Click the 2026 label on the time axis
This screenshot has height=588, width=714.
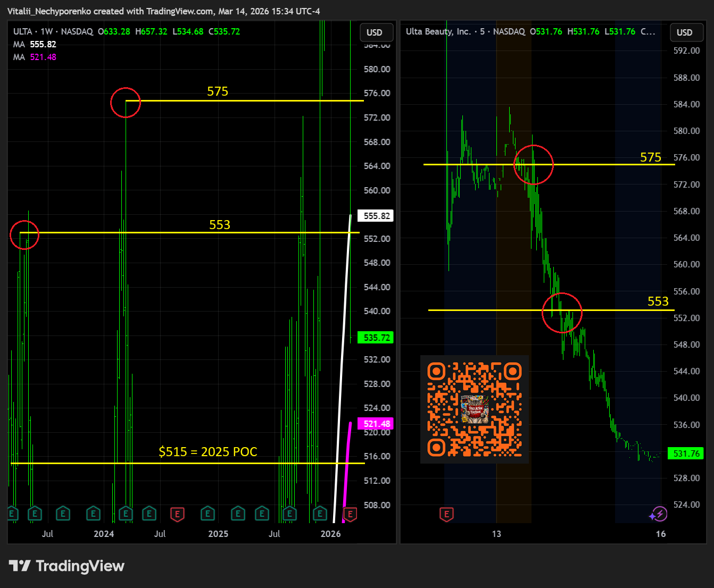pos(330,534)
